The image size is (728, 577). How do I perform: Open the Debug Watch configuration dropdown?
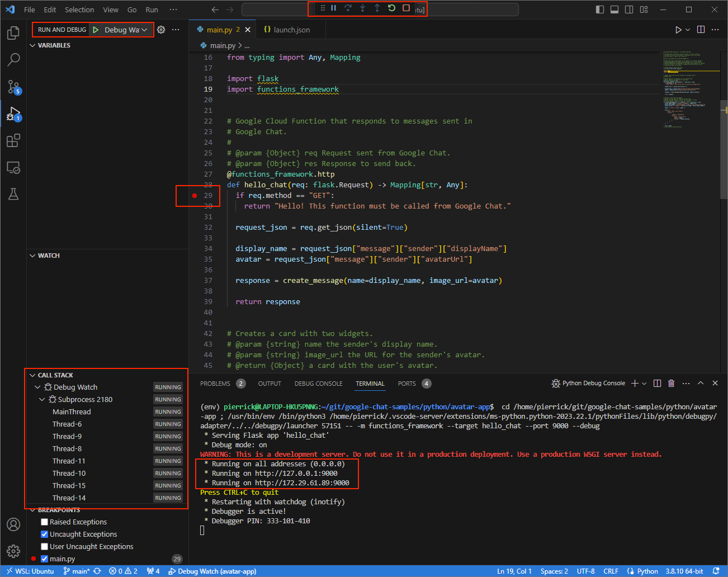click(x=145, y=30)
